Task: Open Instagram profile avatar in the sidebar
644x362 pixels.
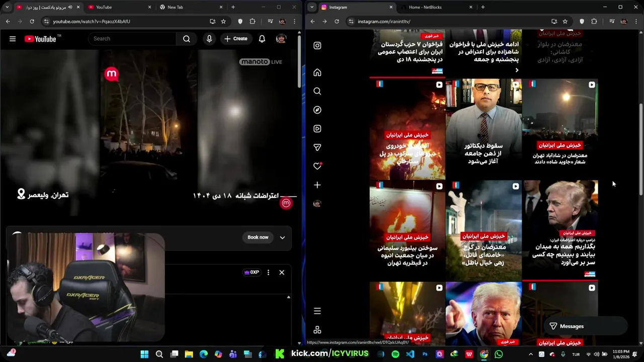Action: [317, 204]
